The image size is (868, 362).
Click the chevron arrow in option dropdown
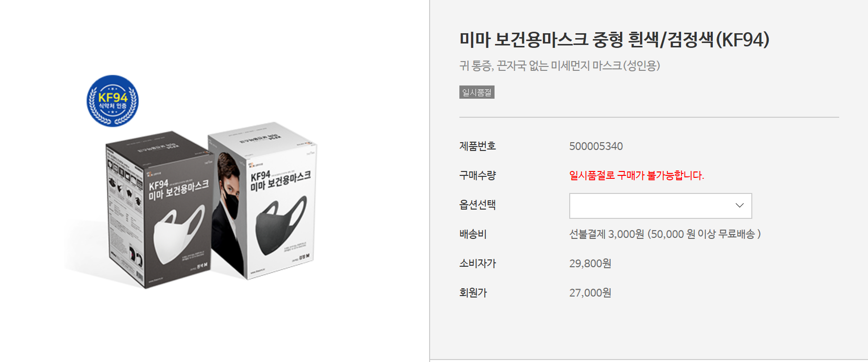pos(740,206)
